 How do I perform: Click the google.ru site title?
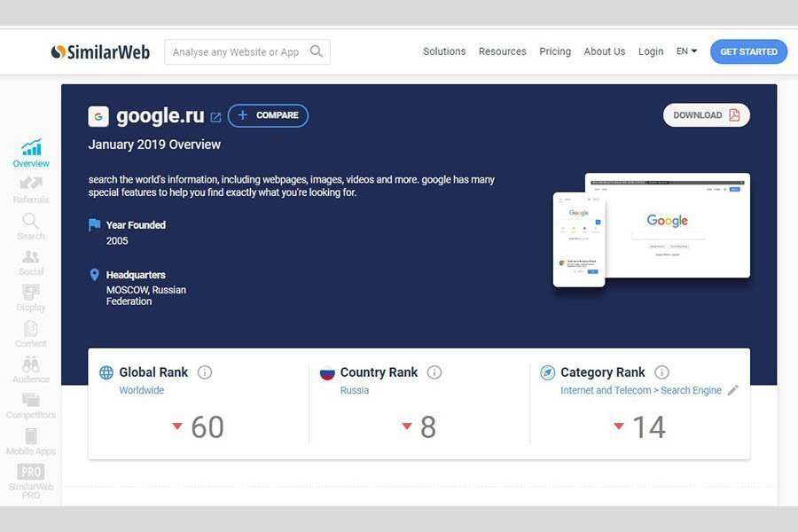tap(160, 116)
